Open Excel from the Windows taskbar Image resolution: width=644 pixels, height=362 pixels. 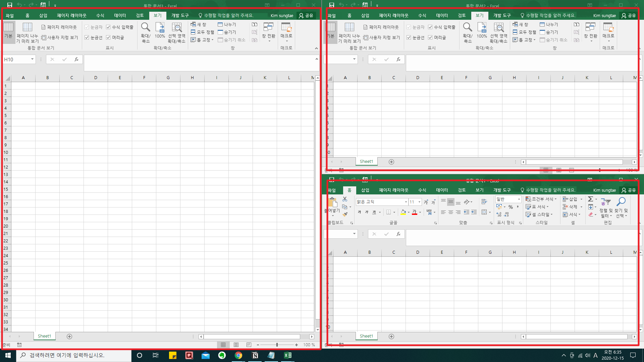point(288,355)
